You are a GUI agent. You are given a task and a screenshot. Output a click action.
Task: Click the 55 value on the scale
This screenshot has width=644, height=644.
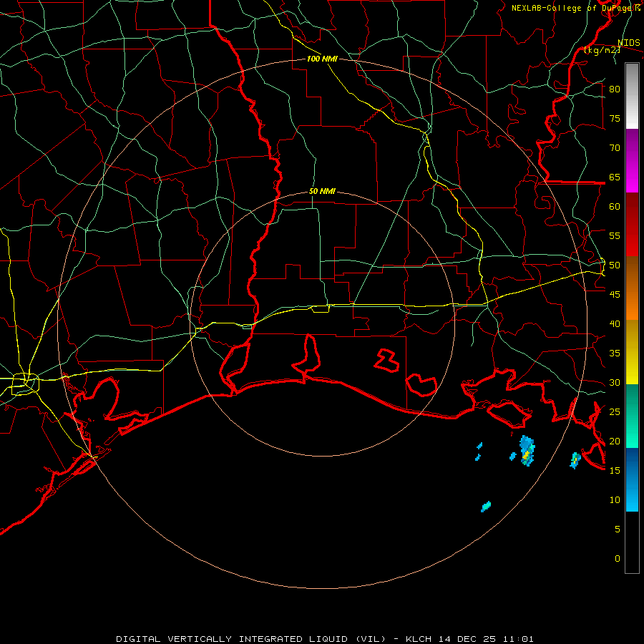coord(615,235)
